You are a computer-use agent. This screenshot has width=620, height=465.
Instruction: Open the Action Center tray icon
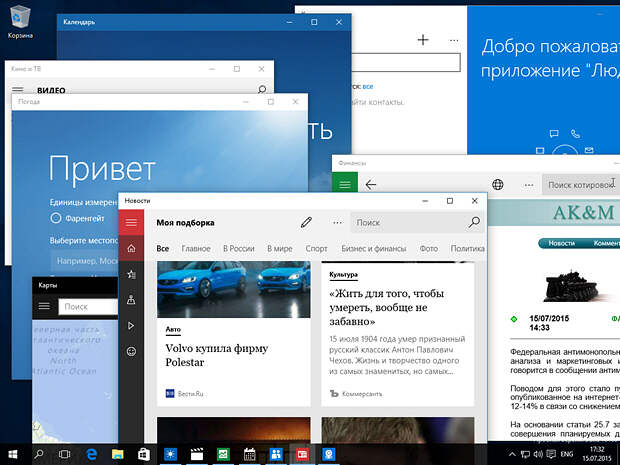[551, 454]
